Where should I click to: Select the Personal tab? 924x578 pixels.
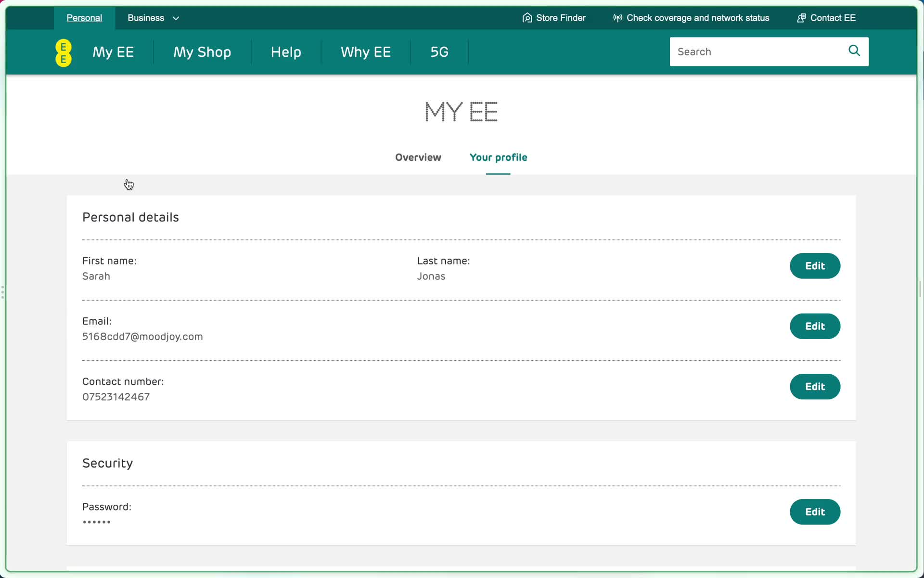84,18
